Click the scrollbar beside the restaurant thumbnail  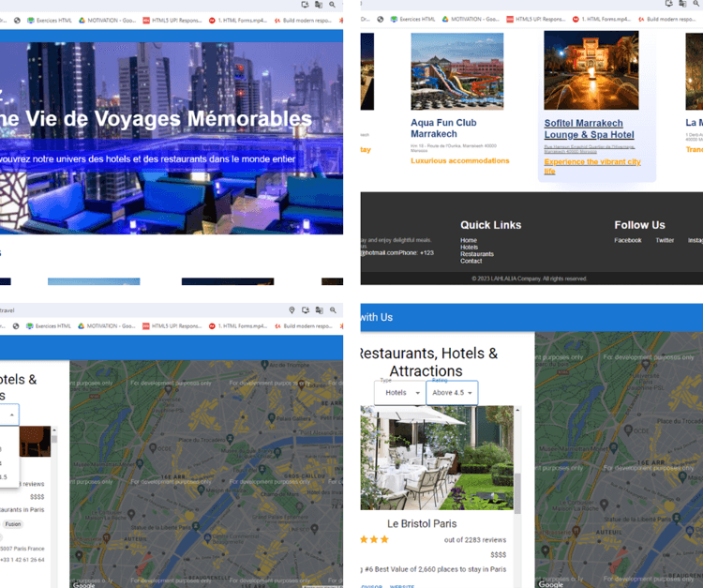pos(54,439)
